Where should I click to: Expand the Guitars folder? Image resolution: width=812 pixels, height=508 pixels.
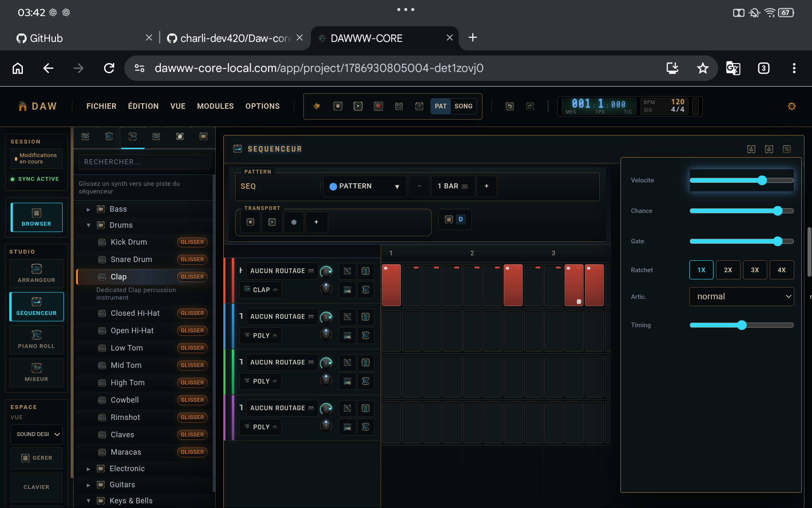(x=88, y=485)
